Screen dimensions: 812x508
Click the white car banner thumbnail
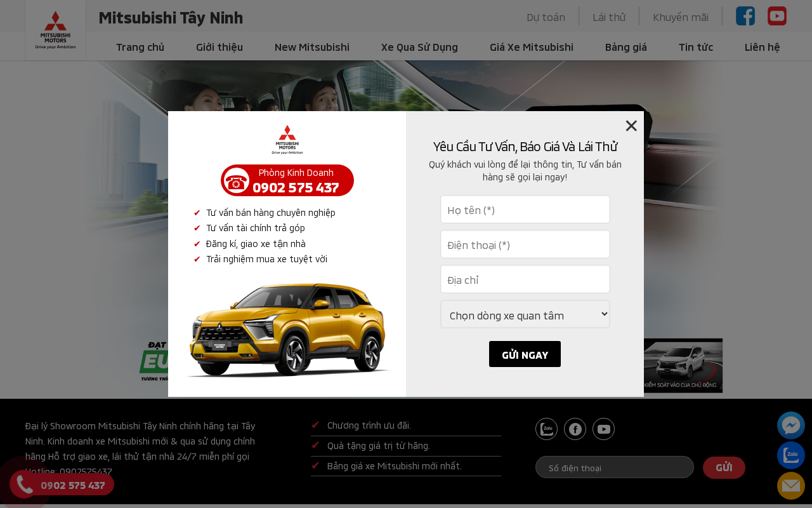coord(683,366)
